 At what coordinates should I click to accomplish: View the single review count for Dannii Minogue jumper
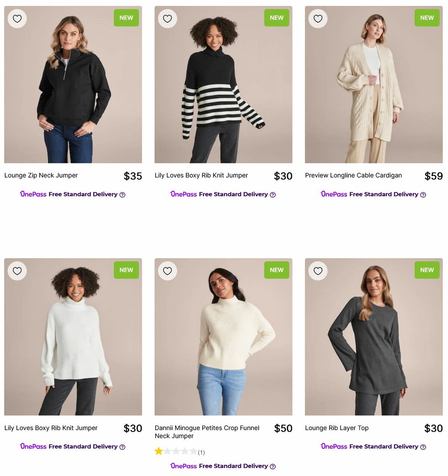tap(201, 452)
